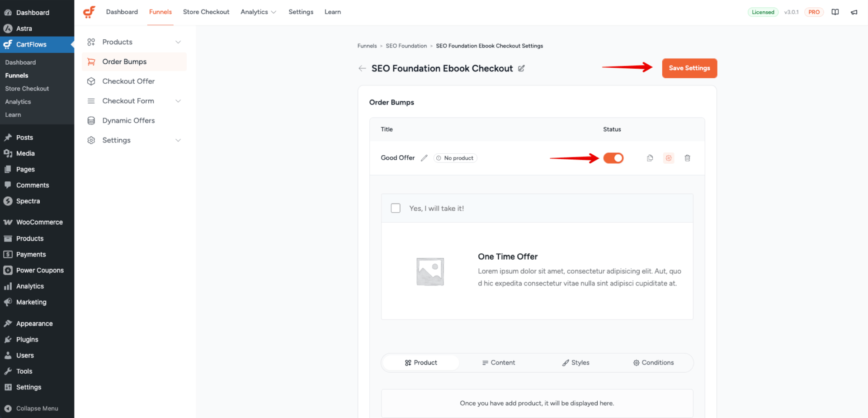868x418 pixels.
Task: Open the Media library menu
Action: (37, 153)
